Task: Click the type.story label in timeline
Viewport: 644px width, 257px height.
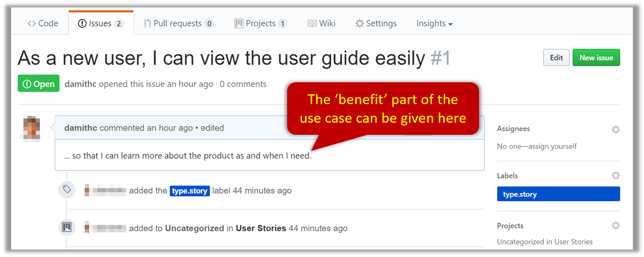Action: (190, 191)
